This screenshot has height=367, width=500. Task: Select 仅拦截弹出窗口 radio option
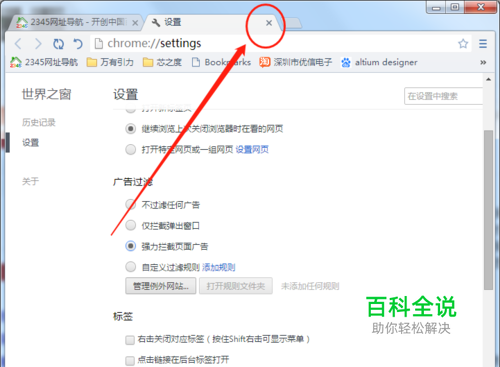pyautogui.click(x=131, y=225)
